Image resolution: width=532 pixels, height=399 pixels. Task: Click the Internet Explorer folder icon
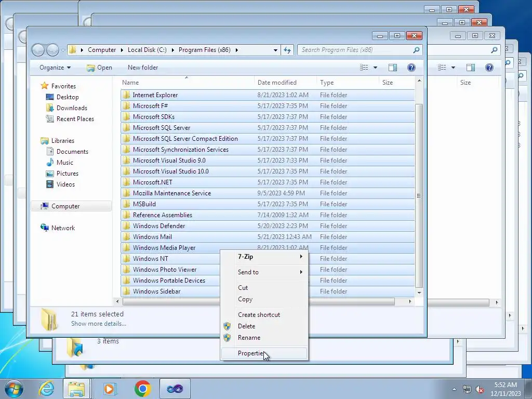(x=126, y=95)
